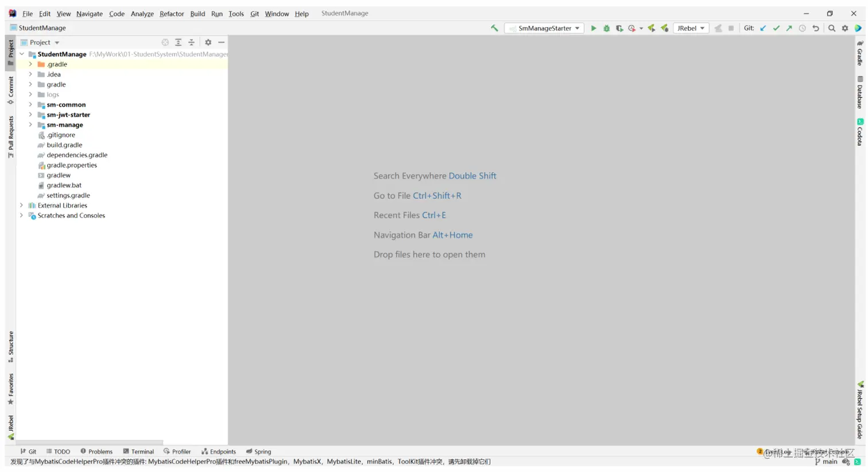Open the Pull Requests side tab

point(10,137)
